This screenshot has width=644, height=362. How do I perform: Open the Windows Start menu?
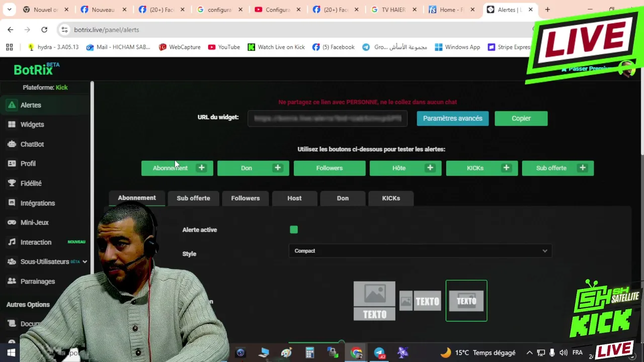coord(11,353)
